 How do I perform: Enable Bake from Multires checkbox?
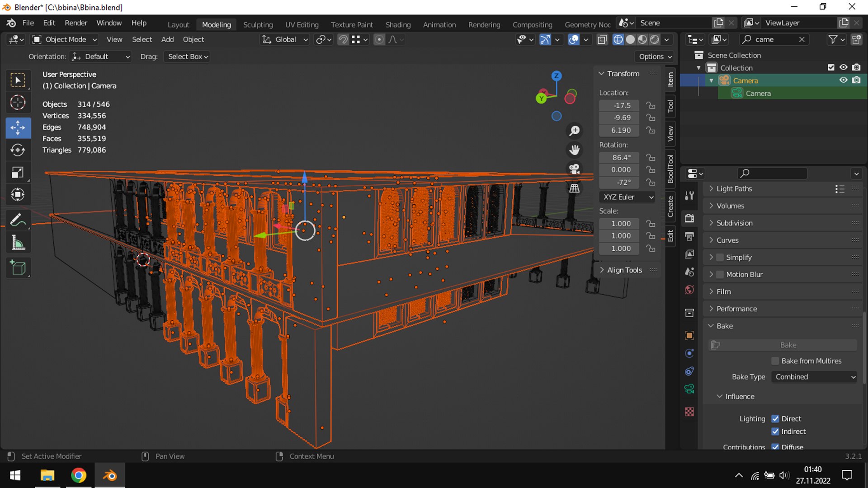tap(775, 361)
